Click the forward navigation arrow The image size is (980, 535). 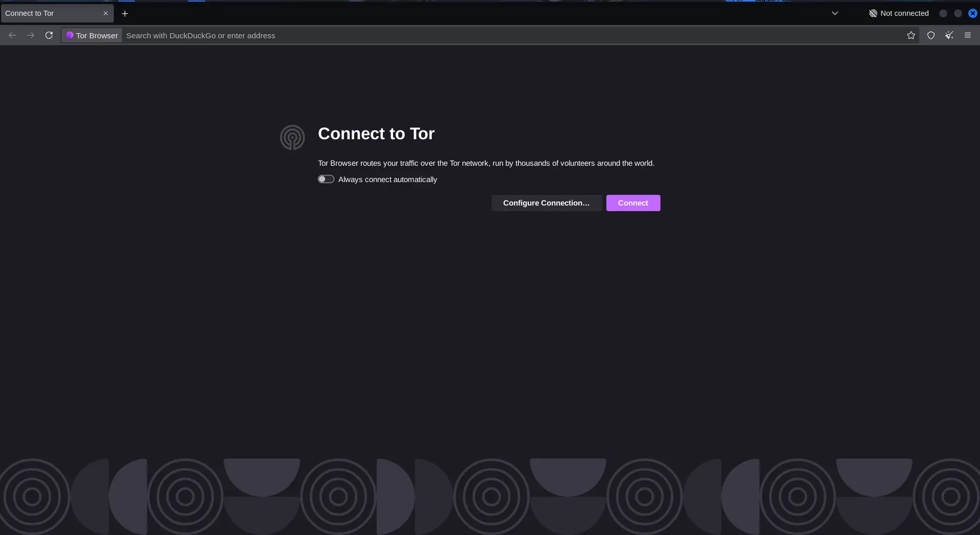pos(31,35)
